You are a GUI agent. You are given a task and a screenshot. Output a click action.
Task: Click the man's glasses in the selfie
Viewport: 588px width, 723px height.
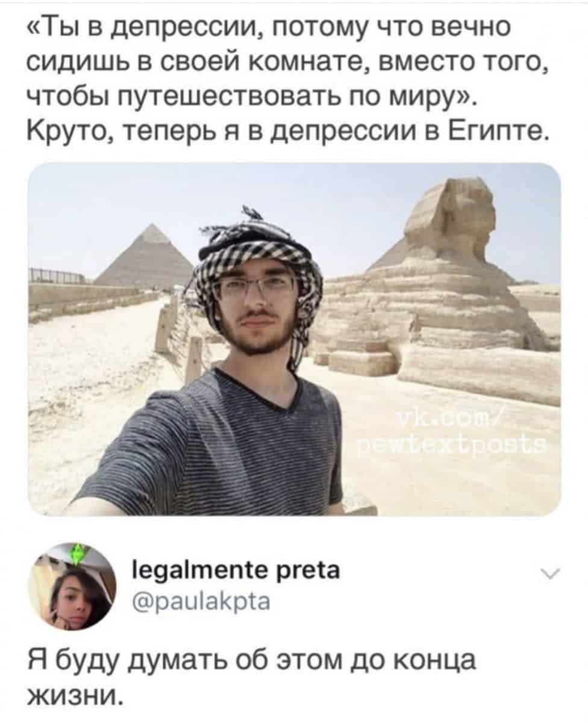(x=257, y=286)
